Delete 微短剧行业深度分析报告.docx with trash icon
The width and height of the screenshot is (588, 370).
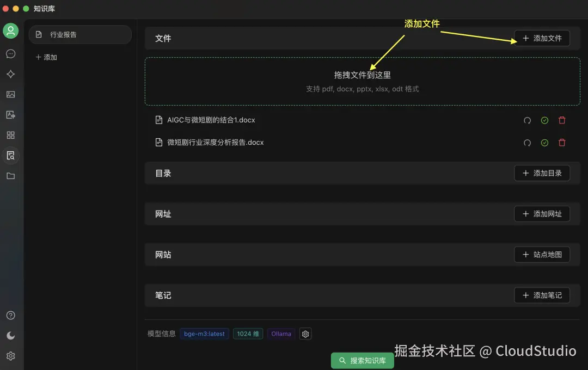tap(562, 143)
